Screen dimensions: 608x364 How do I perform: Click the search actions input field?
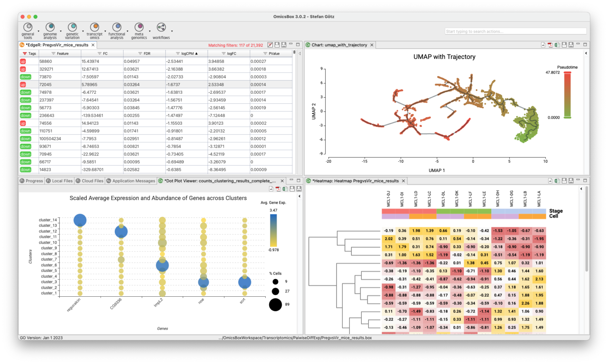click(515, 31)
